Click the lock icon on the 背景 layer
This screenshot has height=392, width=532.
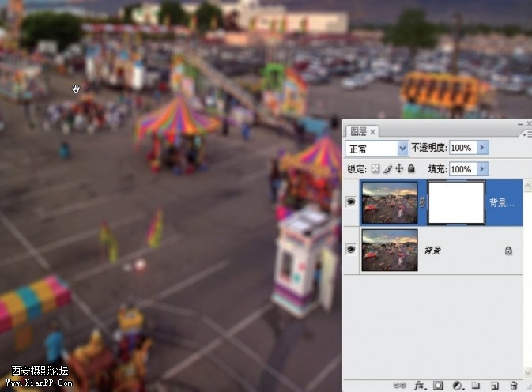click(x=508, y=251)
